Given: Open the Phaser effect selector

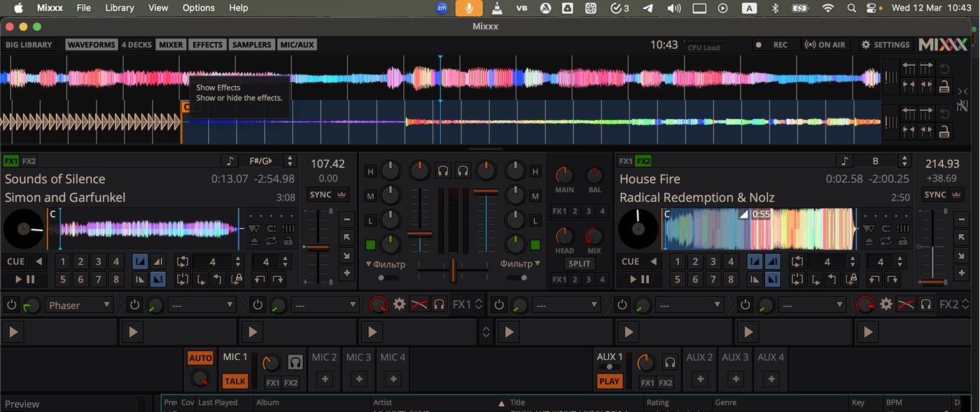Looking at the screenshot, I should tap(78, 304).
